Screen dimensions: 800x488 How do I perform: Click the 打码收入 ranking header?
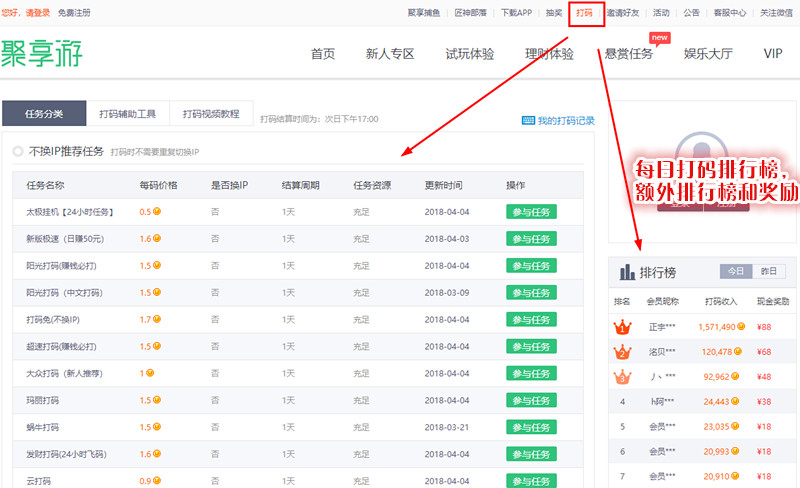[x=721, y=302]
